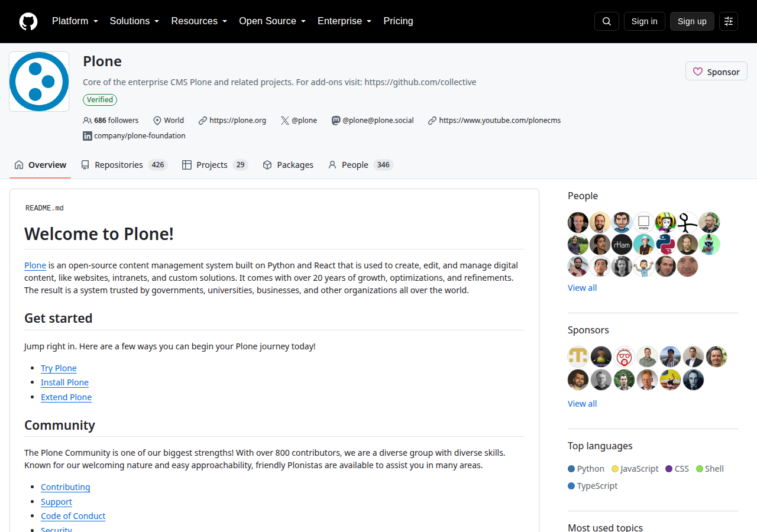The width and height of the screenshot is (757, 532).
Task: Click the Verified badge
Action: click(100, 100)
